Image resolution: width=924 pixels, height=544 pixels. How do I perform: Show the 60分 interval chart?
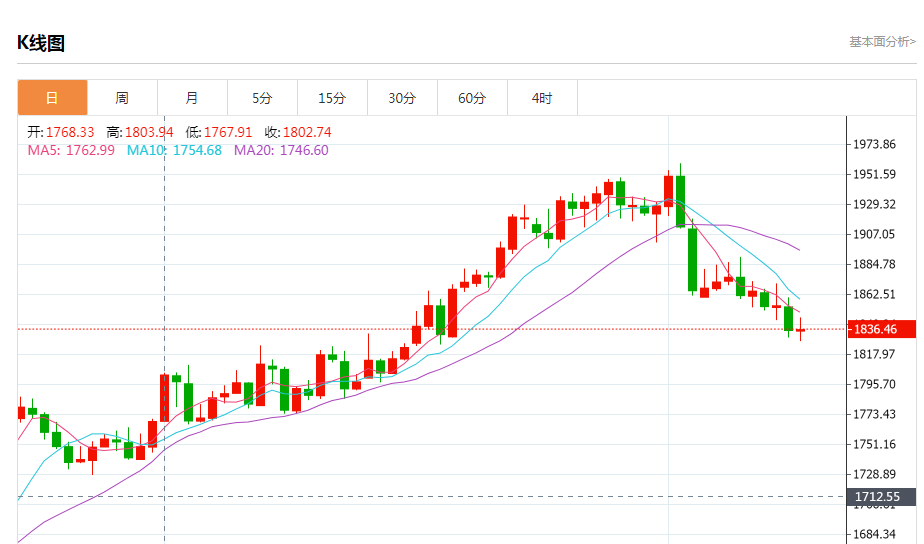[x=472, y=98]
